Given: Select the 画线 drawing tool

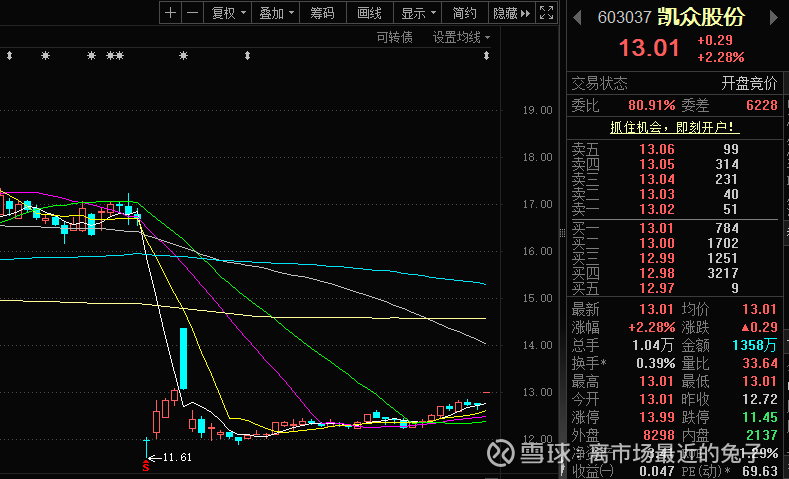Looking at the screenshot, I should [370, 13].
